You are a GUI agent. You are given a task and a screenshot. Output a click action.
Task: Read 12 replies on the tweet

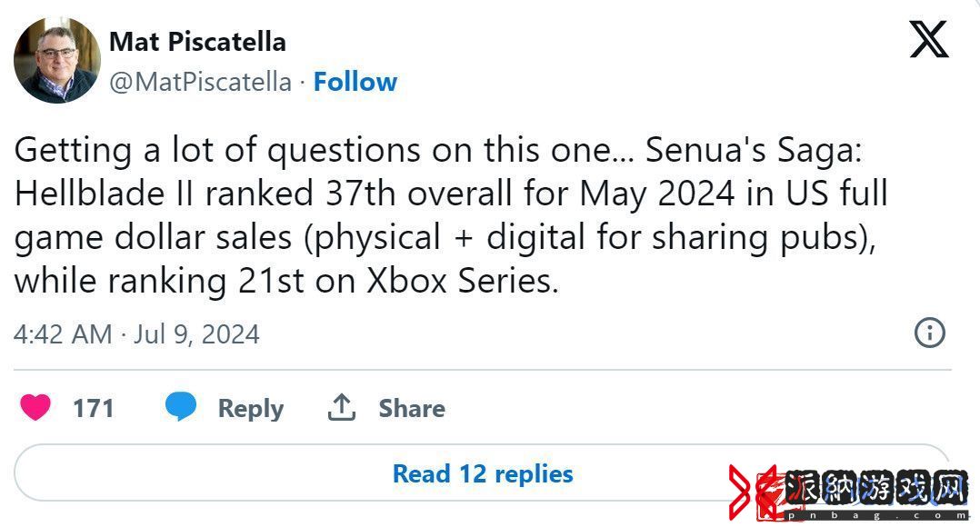point(483,473)
